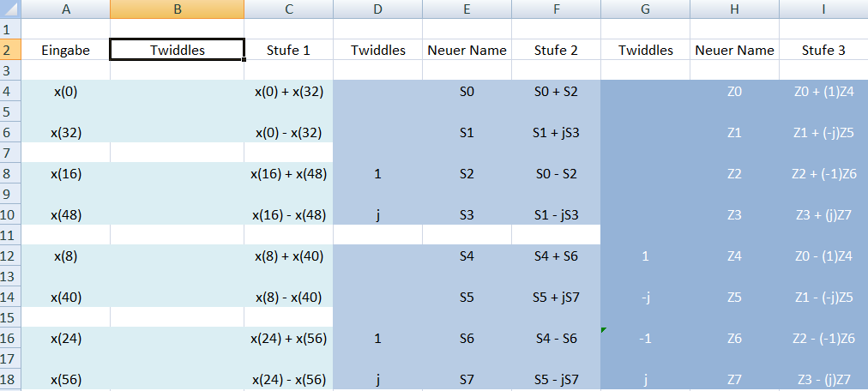
Task: Select the 'S1 + jS3' cell
Action: tap(556, 133)
